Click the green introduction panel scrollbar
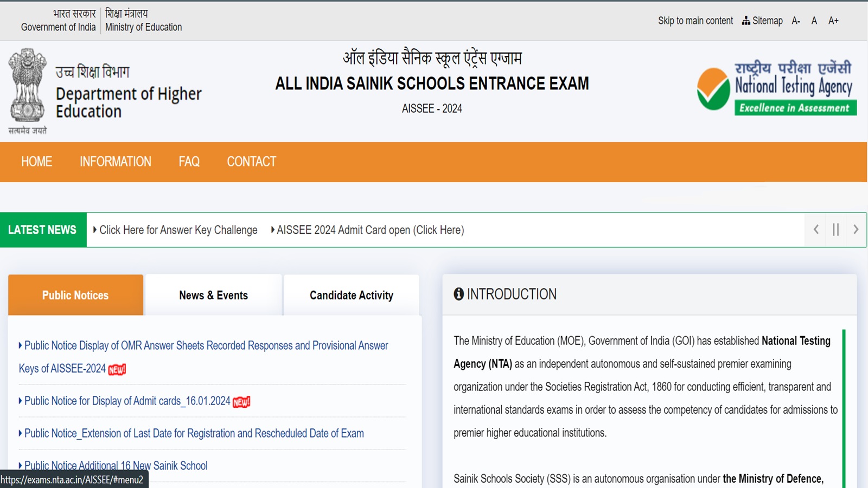This screenshot has width=868, height=488. (844, 408)
